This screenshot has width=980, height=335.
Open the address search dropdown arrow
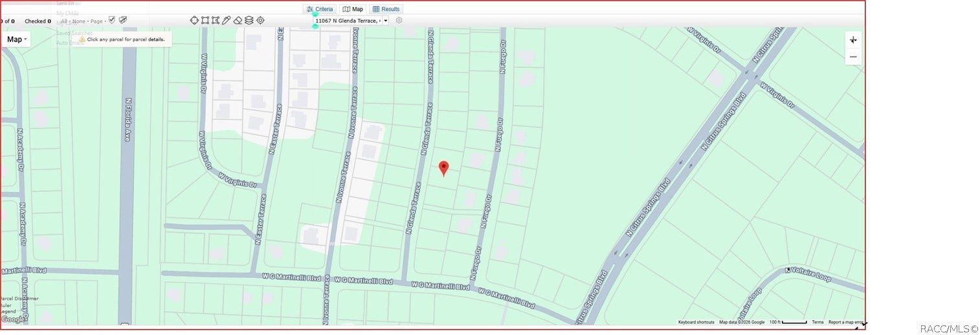tap(386, 21)
